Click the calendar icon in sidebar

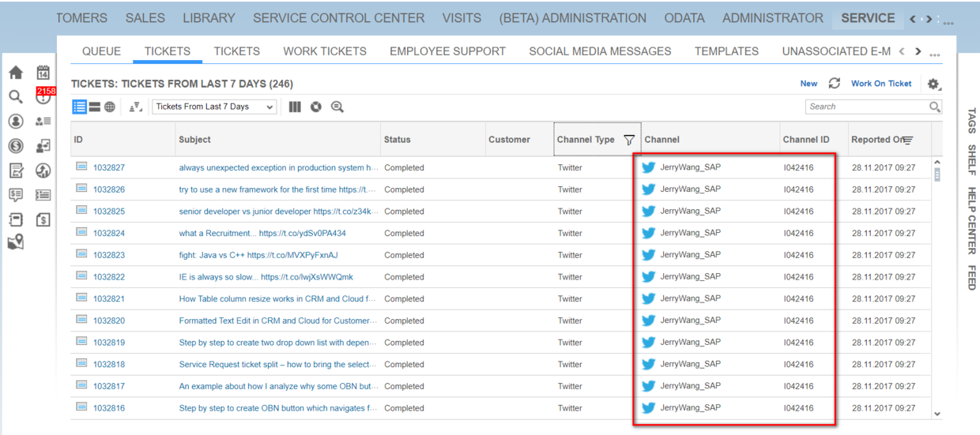pyautogui.click(x=43, y=73)
